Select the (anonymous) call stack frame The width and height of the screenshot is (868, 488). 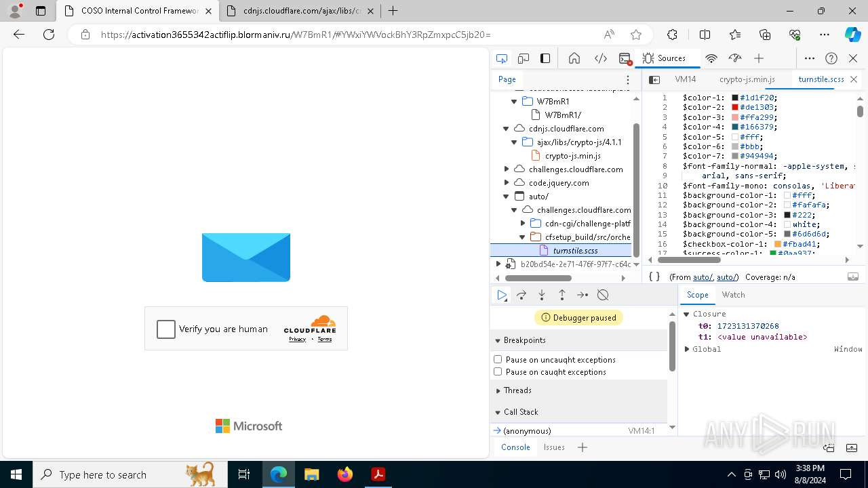[579, 431]
